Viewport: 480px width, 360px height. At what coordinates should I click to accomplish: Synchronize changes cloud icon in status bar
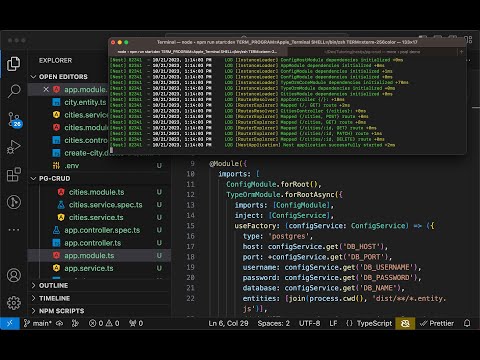[x=59, y=323]
